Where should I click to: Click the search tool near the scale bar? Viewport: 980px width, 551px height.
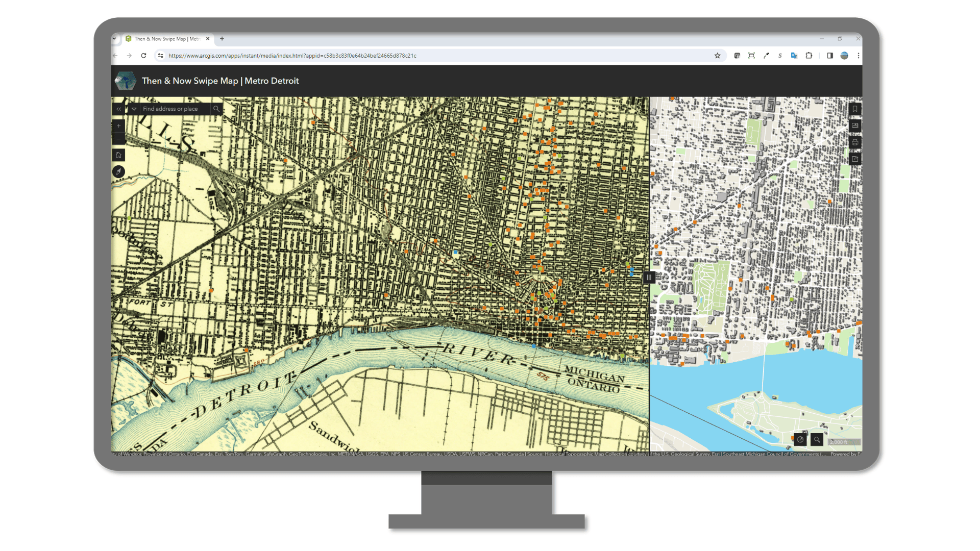(817, 439)
